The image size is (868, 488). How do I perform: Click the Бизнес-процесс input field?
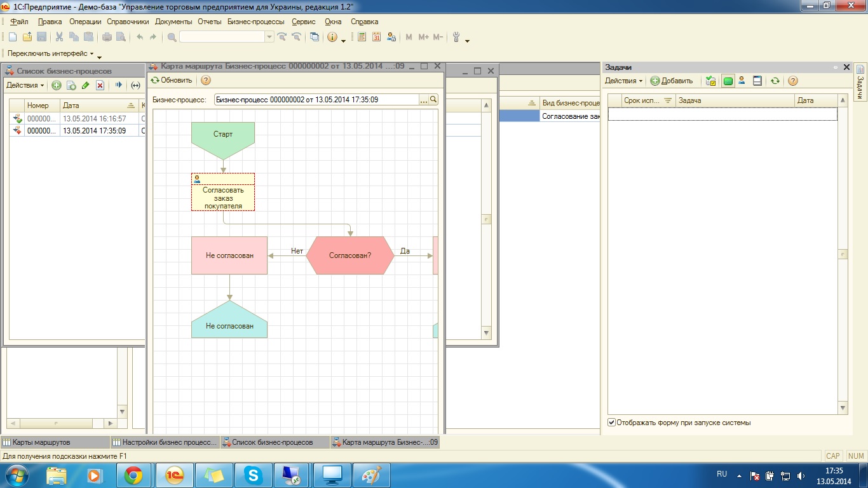(x=316, y=100)
